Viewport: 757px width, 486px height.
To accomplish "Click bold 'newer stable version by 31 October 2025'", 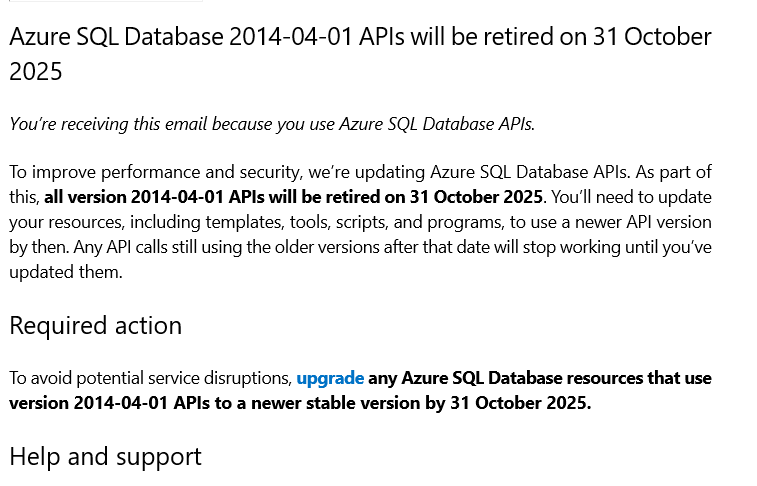I will tap(421, 403).
